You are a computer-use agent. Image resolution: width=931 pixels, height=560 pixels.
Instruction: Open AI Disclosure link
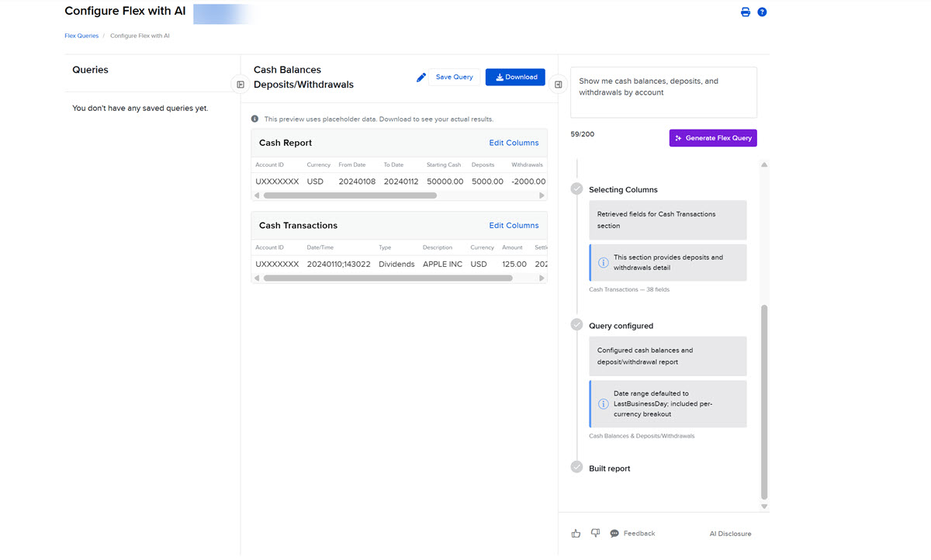point(730,534)
